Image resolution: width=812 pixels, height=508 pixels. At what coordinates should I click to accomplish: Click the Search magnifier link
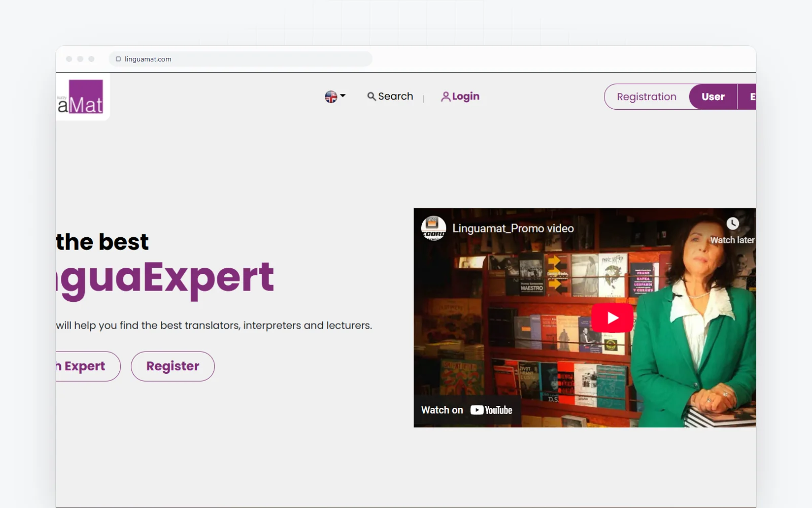[390, 97]
